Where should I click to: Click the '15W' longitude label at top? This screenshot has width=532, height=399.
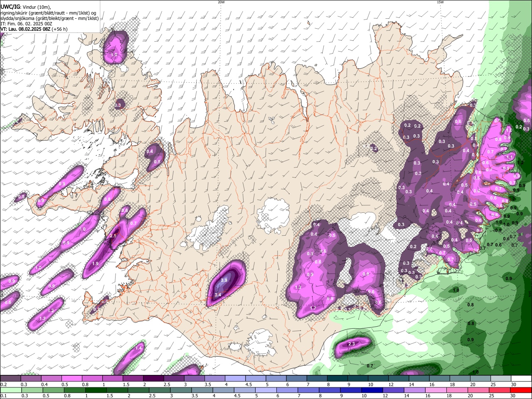click(x=440, y=2)
